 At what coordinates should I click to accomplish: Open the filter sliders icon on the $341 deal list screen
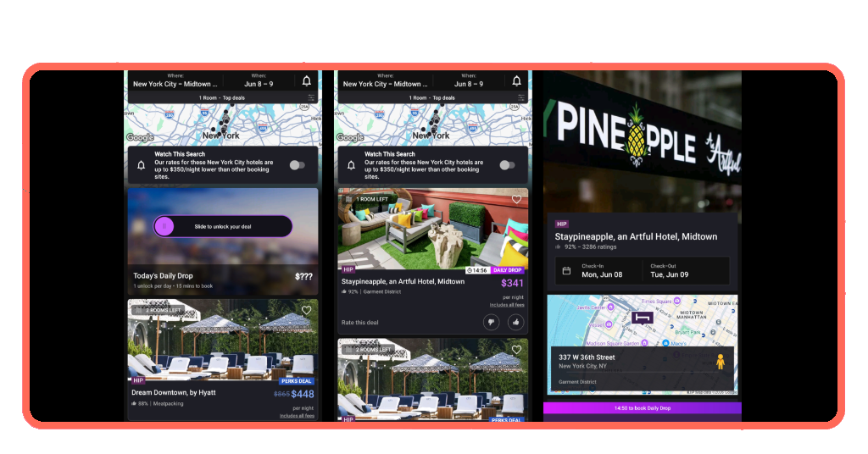tap(521, 98)
